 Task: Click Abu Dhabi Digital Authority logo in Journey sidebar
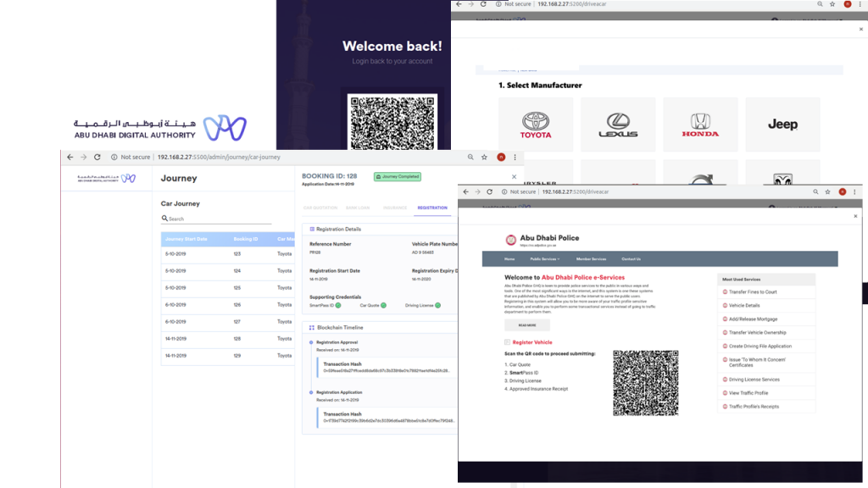tap(106, 178)
